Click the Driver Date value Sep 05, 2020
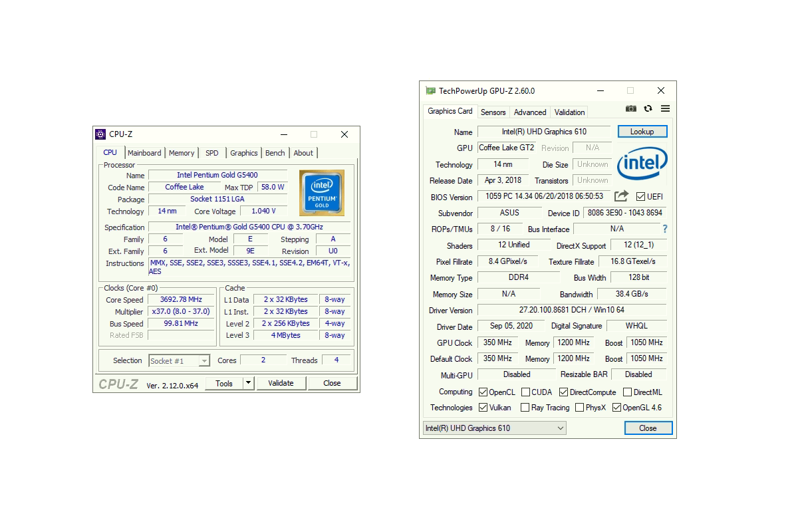Image resolution: width=798 pixels, height=532 pixels. tap(511, 326)
